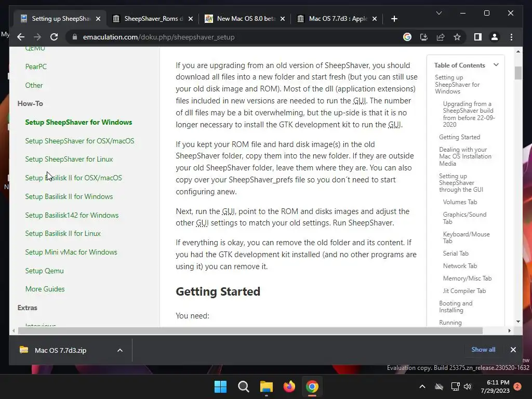Open File Explorer from taskbar
The width and height of the screenshot is (532, 399).
tap(267, 387)
